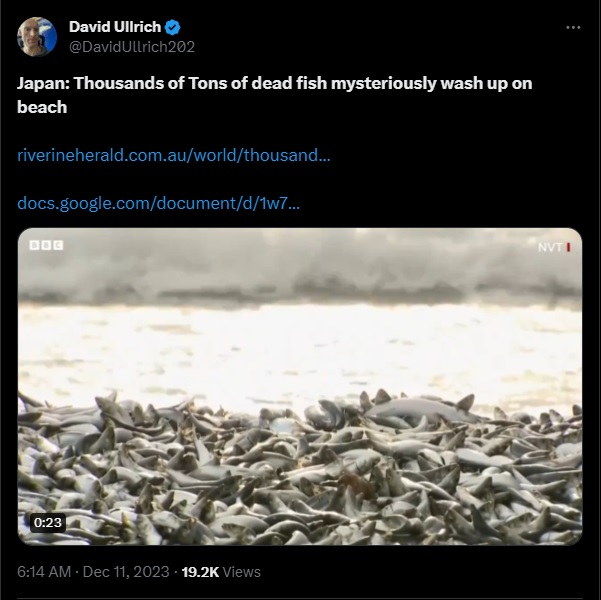Click the Dec 11, 2023 date
The image size is (601, 600).
pos(126,572)
